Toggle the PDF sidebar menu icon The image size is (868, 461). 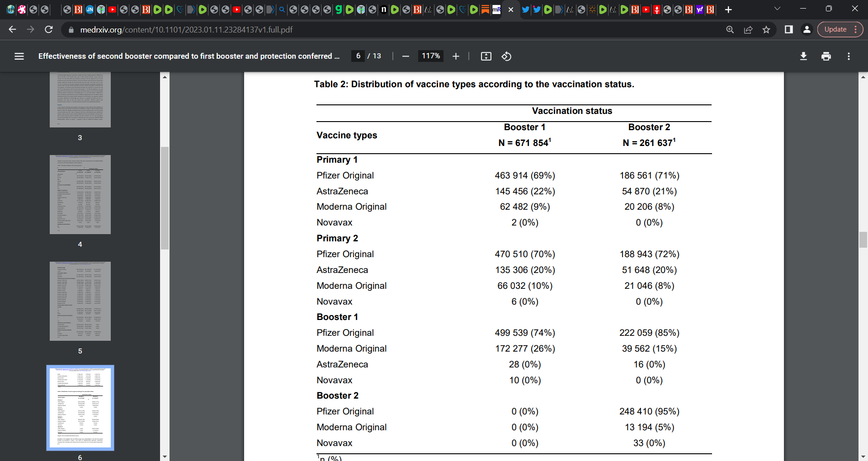click(x=19, y=56)
